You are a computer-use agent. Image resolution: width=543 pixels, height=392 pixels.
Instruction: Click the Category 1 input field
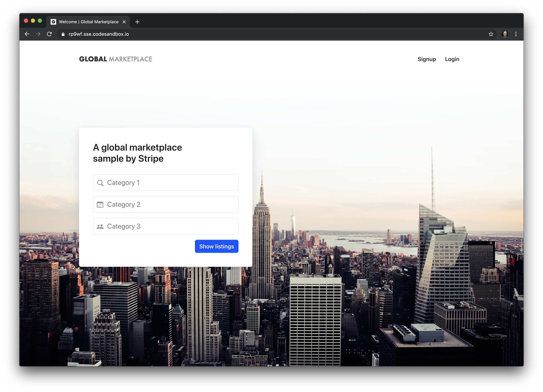pos(166,182)
